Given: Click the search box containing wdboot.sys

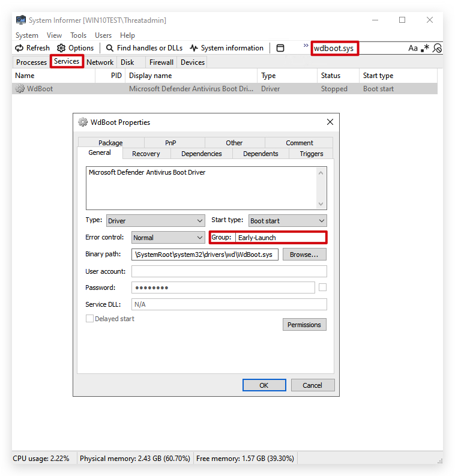Looking at the screenshot, I should coord(360,48).
